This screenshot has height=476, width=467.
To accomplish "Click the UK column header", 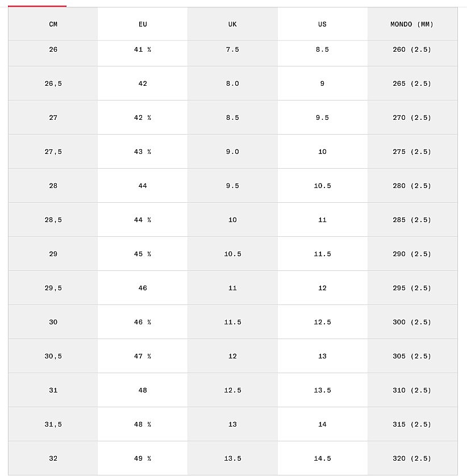I will [x=232, y=24].
